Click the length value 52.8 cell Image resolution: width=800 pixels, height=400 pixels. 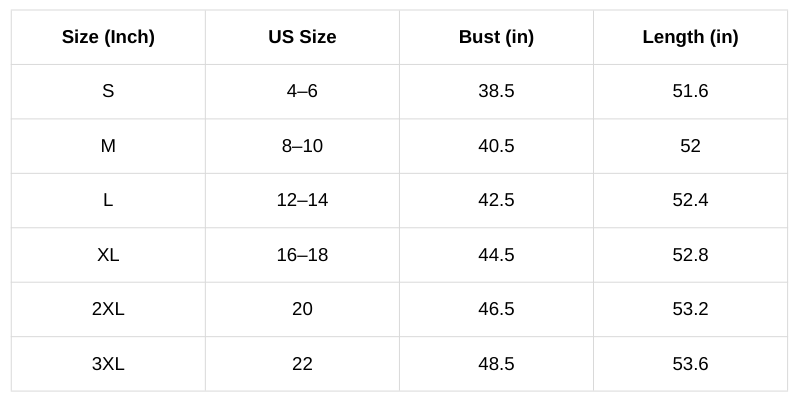pos(690,255)
